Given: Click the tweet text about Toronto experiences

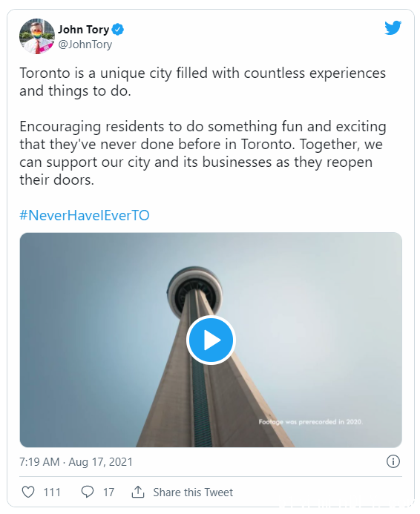Looking at the screenshot, I should coord(203,82).
